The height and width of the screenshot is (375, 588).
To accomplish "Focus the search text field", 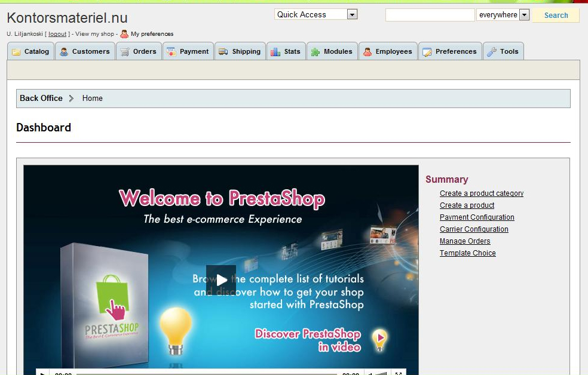I will (x=430, y=15).
